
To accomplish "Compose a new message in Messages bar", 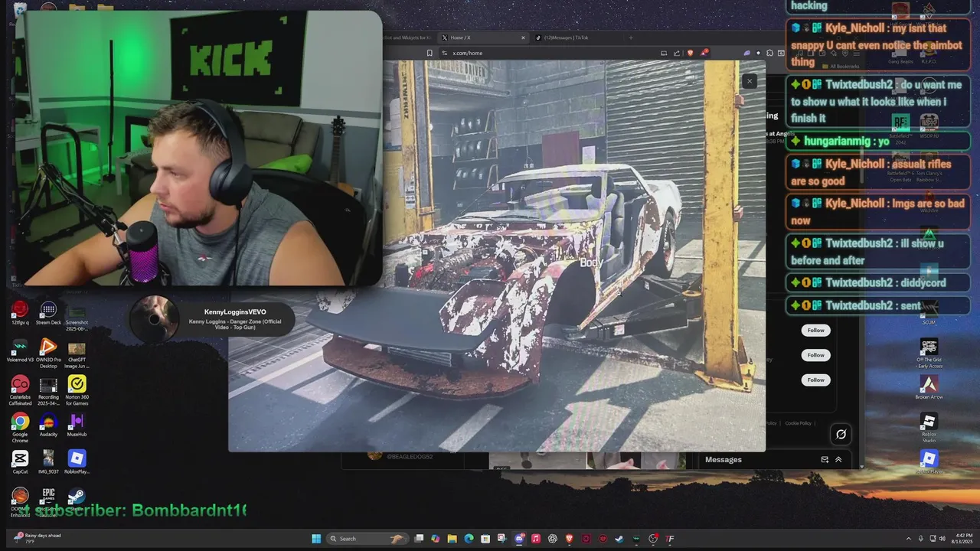I will point(825,459).
